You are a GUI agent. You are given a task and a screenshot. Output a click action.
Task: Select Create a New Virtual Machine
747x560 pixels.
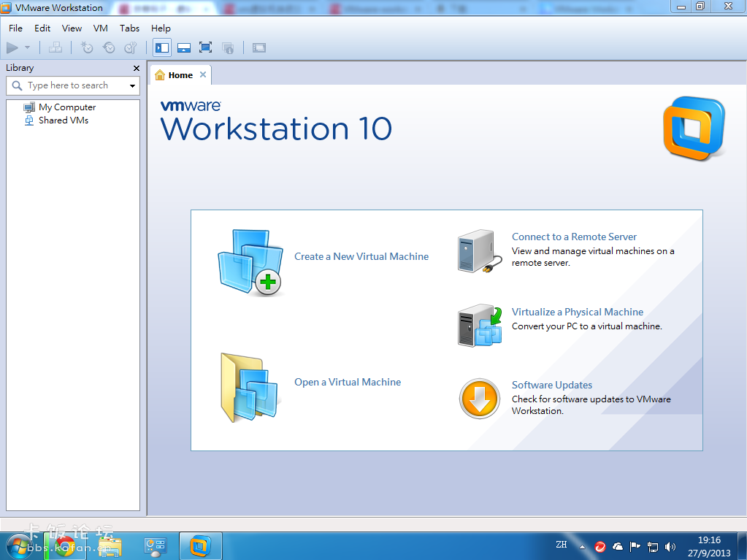point(361,256)
